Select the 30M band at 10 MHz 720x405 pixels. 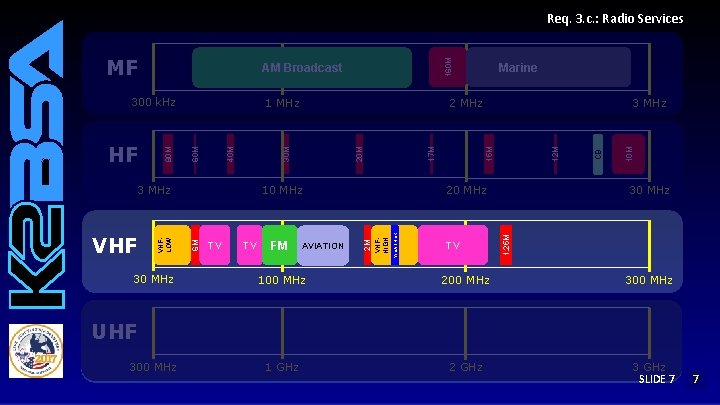(287, 154)
